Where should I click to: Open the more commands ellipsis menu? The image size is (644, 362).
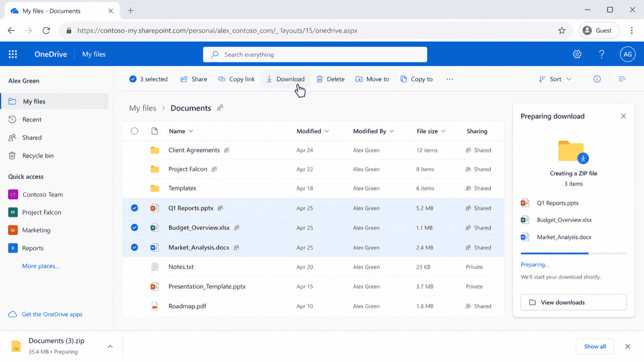click(450, 79)
